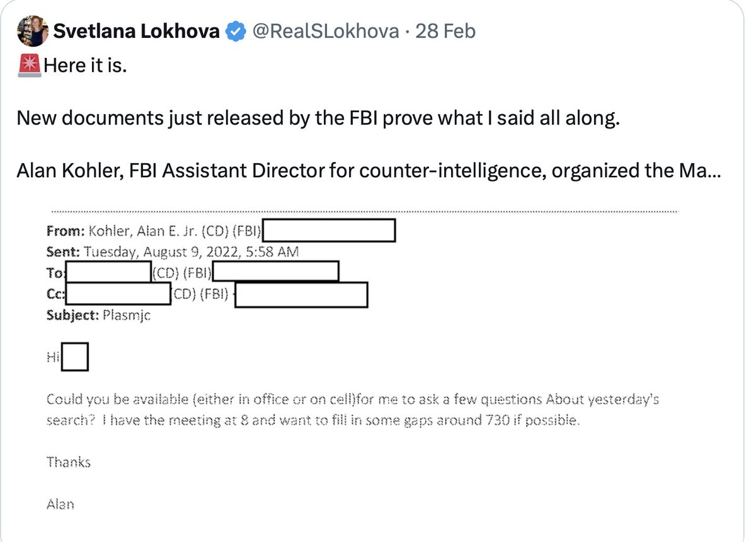
Task: Click the redacted box on the From line
Action: (328, 231)
